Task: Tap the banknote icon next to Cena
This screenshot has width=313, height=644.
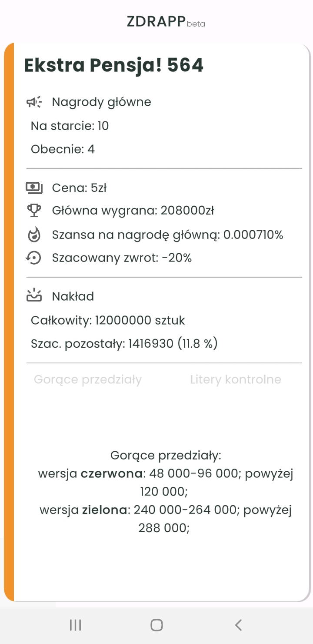Action: point(34,188)
